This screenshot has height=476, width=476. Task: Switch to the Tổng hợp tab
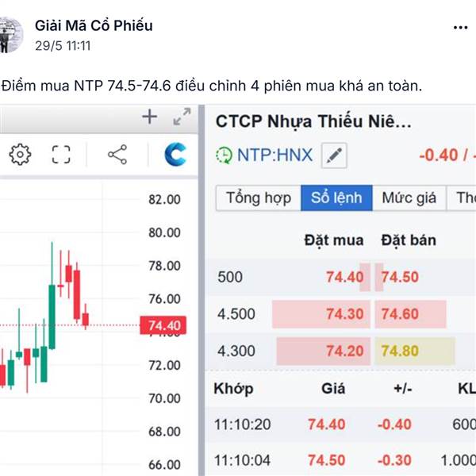(259, 198)
